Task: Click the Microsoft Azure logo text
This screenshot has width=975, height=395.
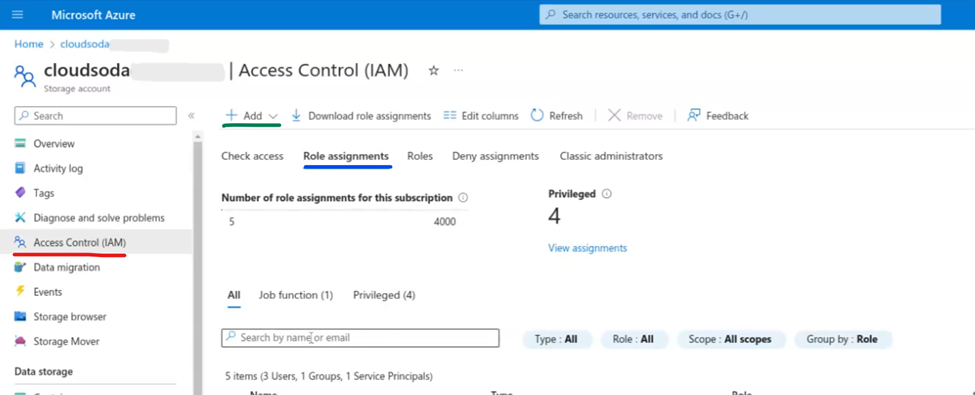Action: point(93,14)
